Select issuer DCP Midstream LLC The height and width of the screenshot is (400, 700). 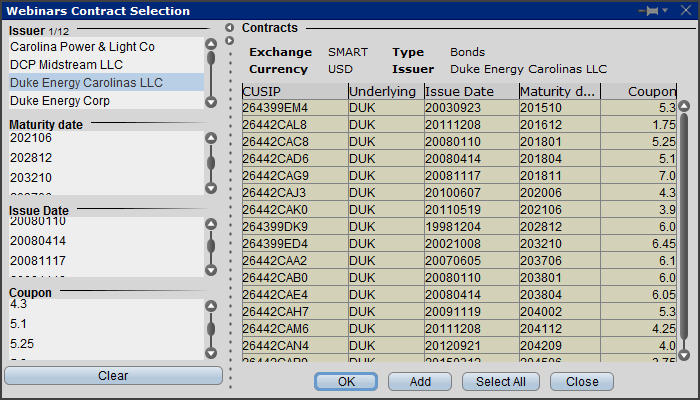[106, 65]
